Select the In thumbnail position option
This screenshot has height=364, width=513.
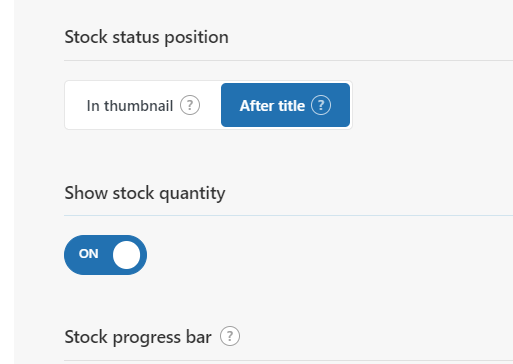(x=143, y=105)
